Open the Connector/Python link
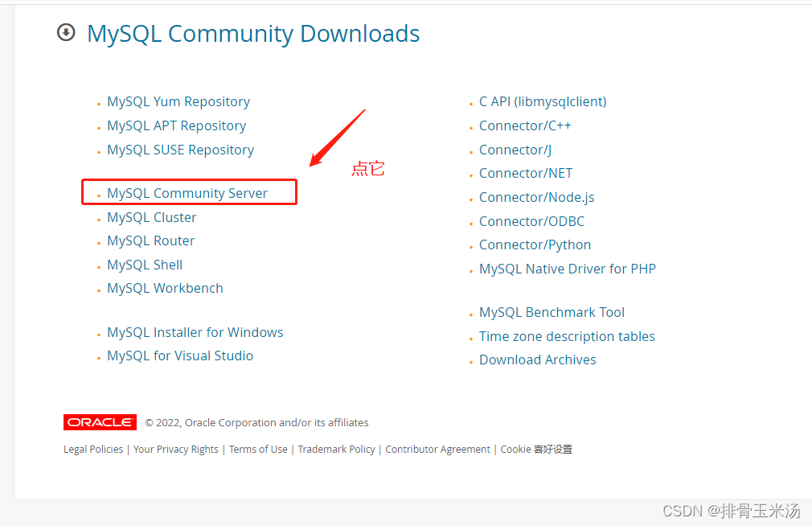 [x=535, y=245]
